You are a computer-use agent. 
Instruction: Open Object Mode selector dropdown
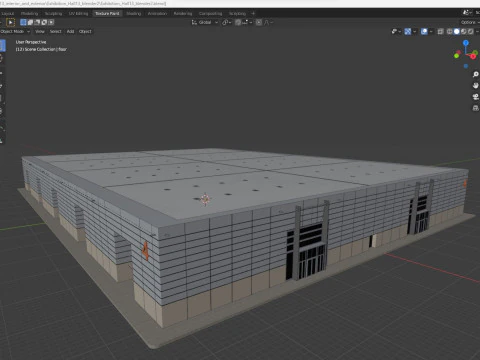coord(15,31)
